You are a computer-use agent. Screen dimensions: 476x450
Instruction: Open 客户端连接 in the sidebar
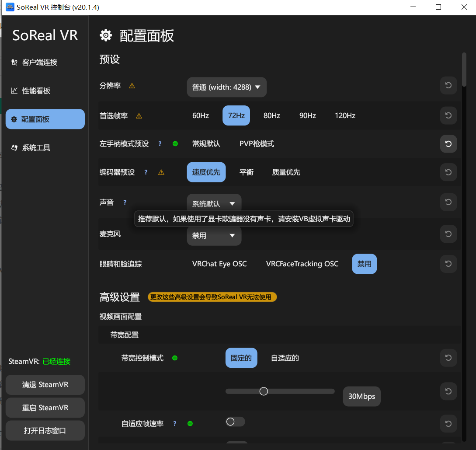click(45, 62)
